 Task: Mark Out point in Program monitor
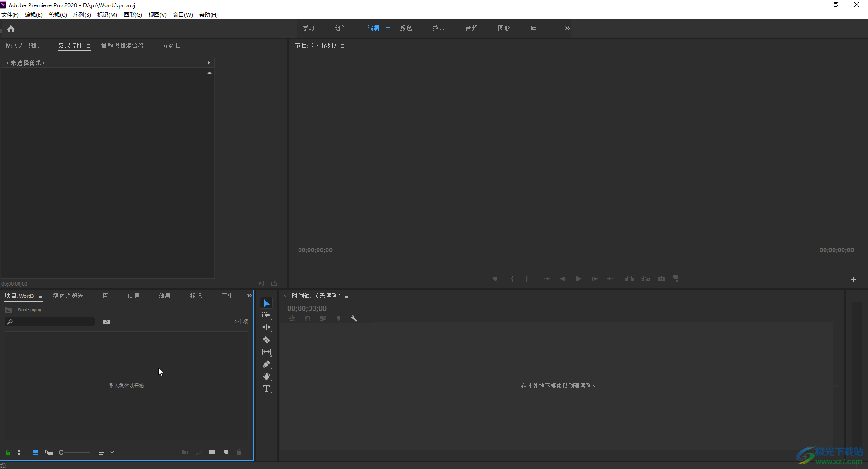(526, 279)
